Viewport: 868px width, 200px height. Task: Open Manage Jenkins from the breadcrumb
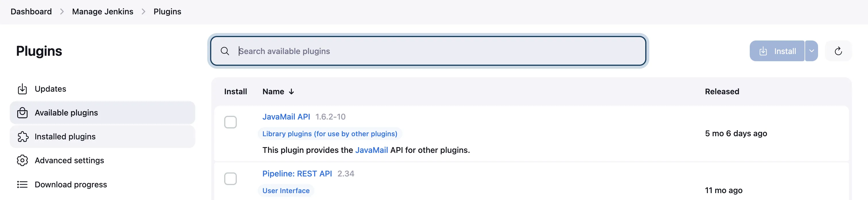click(x=102, y=11)
